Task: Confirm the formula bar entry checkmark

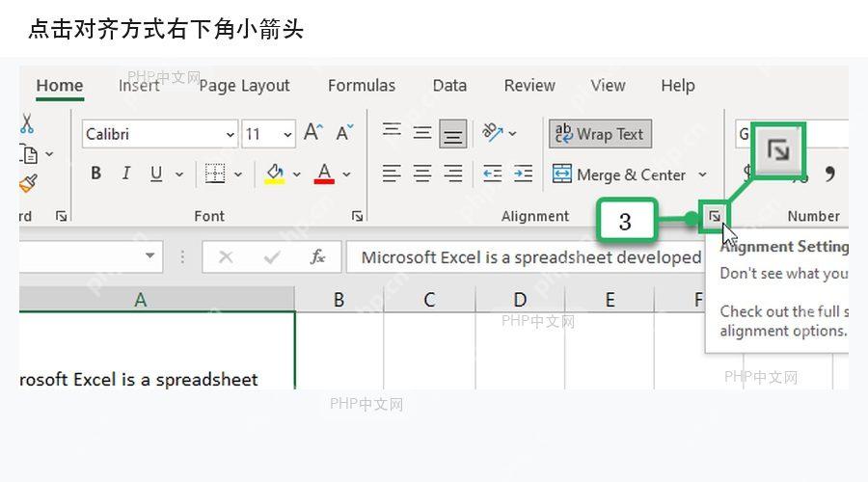Action: coord(271,256)
